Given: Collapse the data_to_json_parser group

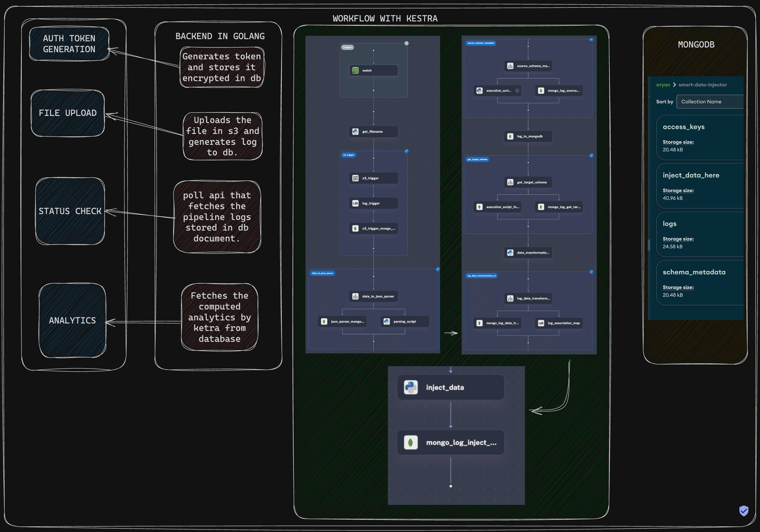Looking at the screenshot, I should point(438,269).
